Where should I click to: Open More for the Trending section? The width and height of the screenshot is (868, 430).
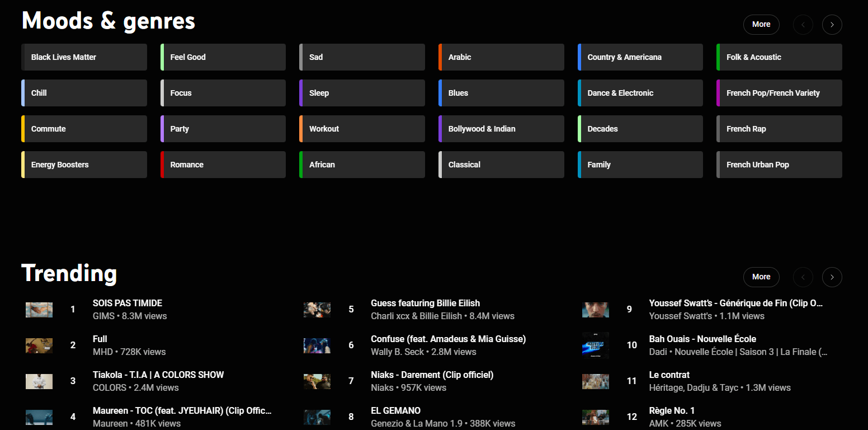click(761, 277)
